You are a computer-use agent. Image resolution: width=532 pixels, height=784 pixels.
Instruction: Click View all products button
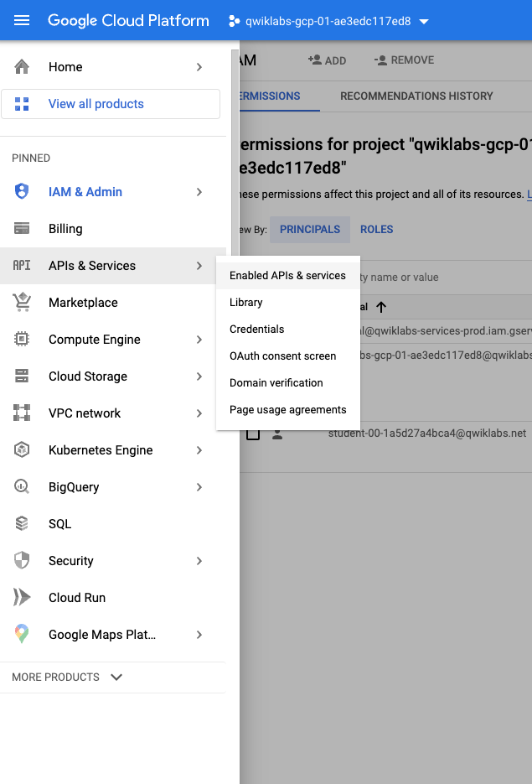[111, 104]
